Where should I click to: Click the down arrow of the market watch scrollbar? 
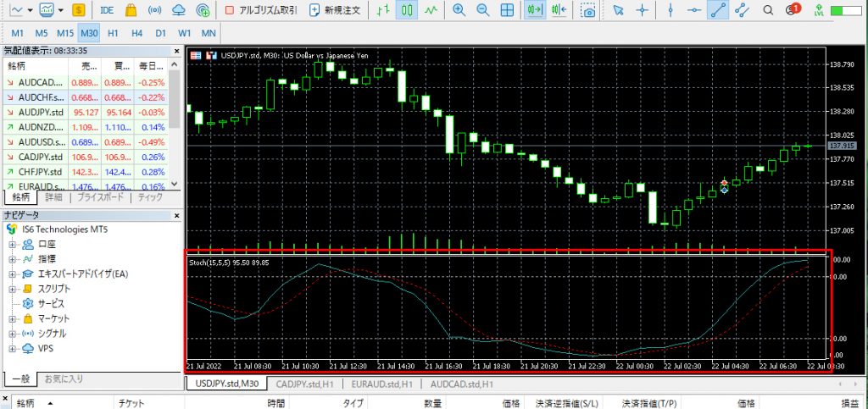(175, 184)
